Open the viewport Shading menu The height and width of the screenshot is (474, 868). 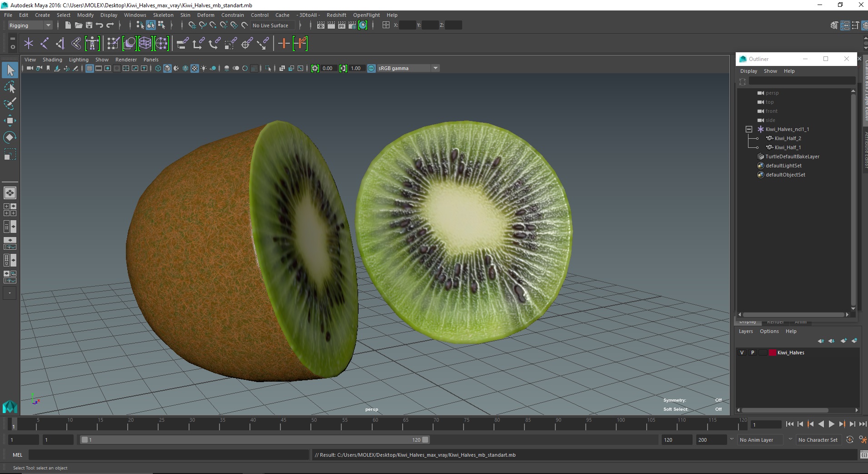click(52, 60)
